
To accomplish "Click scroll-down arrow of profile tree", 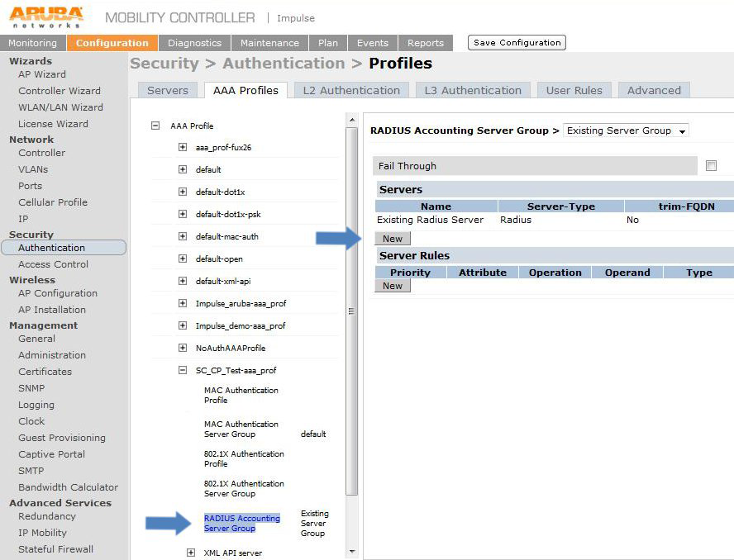I will [x=352, y=552].
